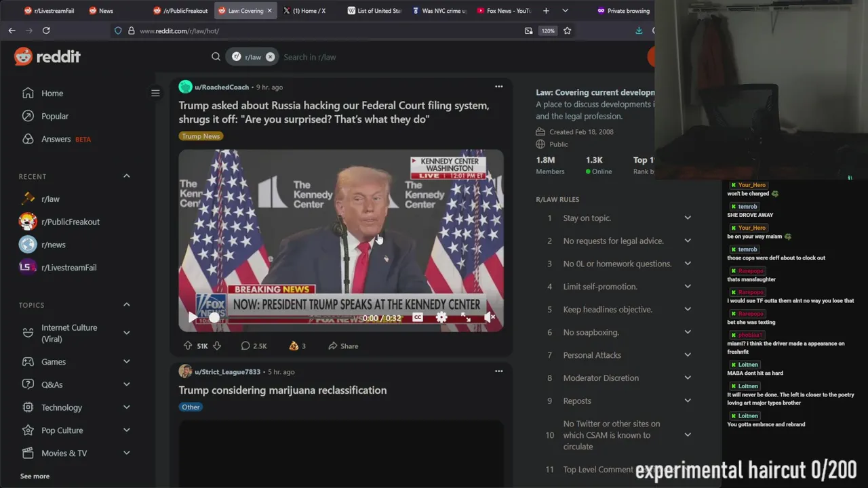
Task: Go back using browser back arrow
Action: point(12,30)
